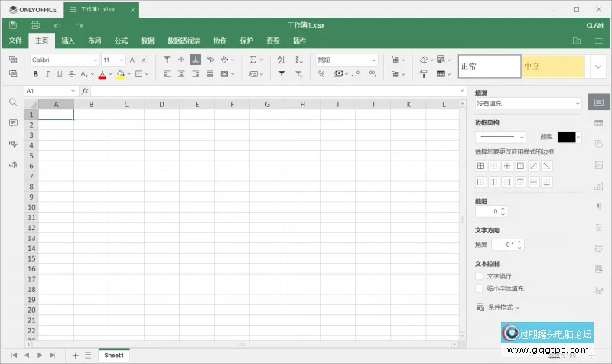Copy style with the paint roller icon

point(424,73)
